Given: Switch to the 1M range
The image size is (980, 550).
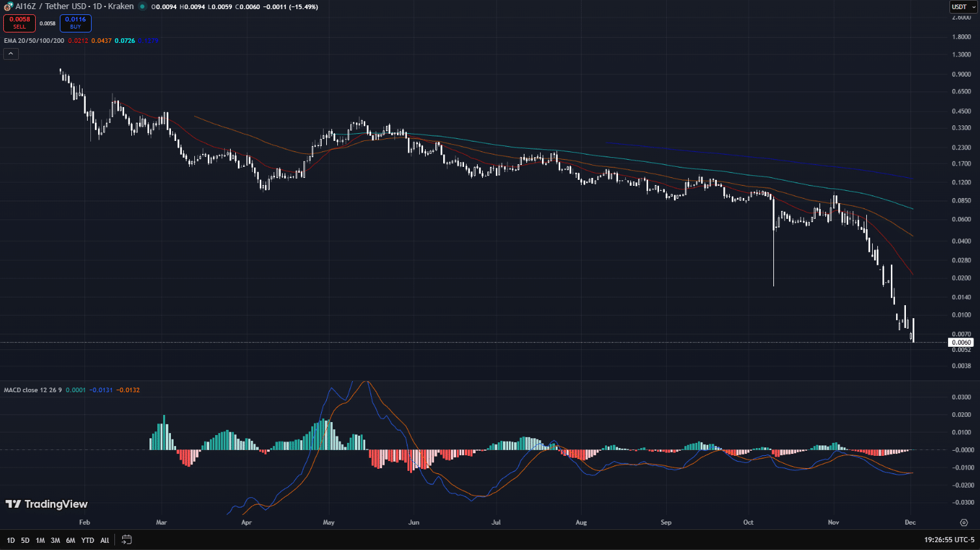Looking at the screenshot, I should pyautogui.click(x=40, y=540).
